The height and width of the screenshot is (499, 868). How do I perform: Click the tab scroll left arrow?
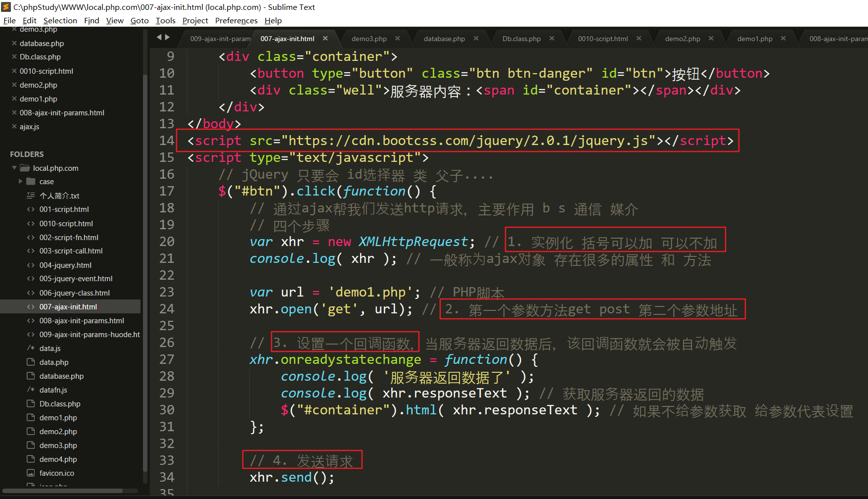coord(159,37)
